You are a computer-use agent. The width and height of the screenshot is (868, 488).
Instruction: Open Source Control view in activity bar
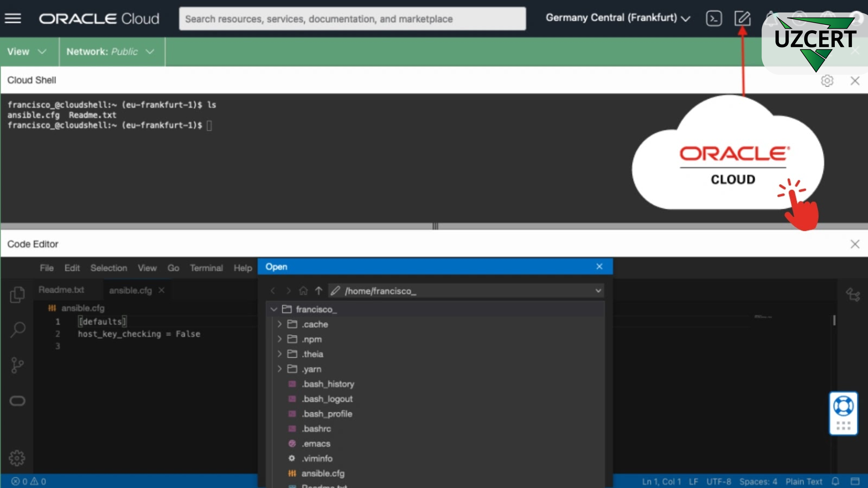coord(17,365)
